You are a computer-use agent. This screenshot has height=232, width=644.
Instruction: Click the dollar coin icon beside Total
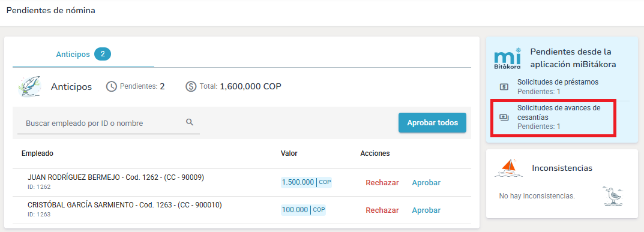point(191,87)
